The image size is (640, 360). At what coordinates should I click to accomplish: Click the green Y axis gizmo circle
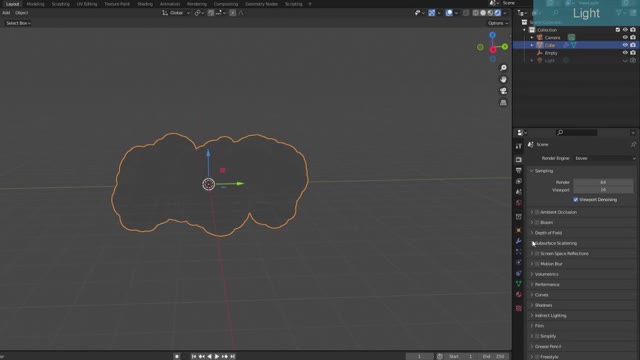click(505, 47)
